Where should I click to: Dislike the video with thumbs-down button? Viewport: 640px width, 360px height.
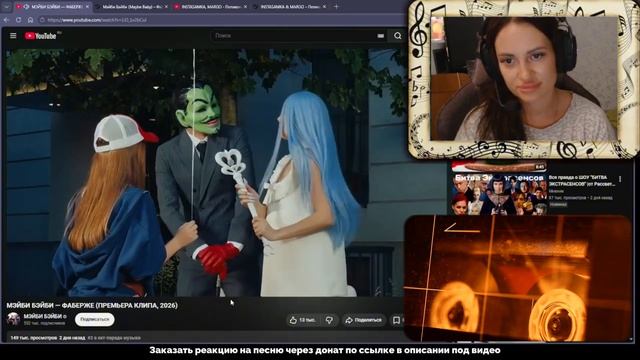point(329,320)
